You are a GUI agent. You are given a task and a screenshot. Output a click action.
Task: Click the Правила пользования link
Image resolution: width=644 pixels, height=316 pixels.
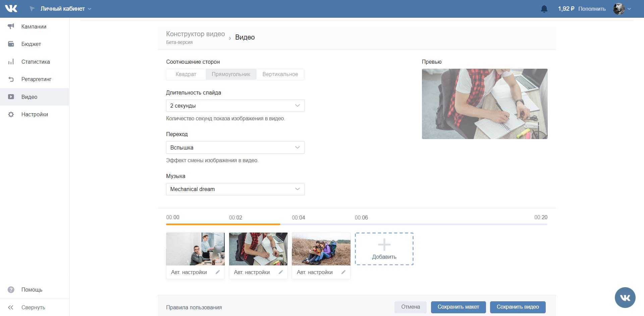(194, 307)
